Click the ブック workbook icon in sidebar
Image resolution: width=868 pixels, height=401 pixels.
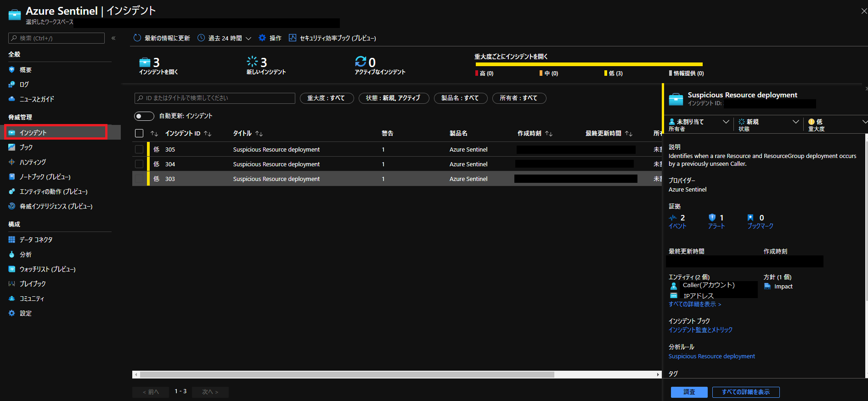tap(12, 147)
